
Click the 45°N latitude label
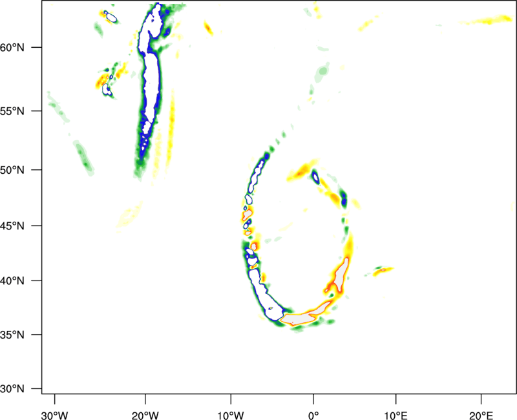12,226
